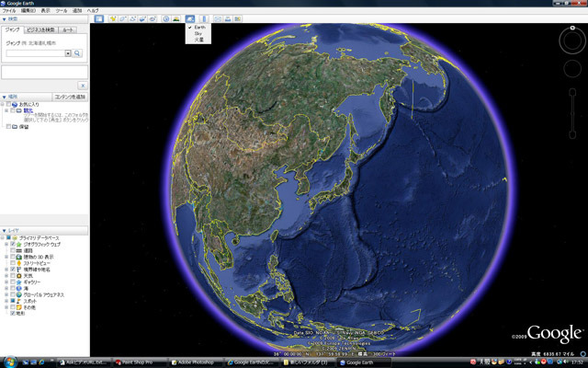Click the グローバル アウェアネス globe layer icon
Viewport: 588px width, 368px height.
coord(18,294)
